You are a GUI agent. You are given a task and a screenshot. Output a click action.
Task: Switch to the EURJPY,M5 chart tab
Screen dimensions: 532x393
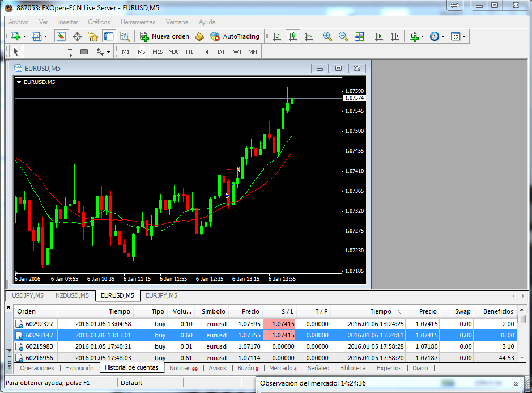(161, 295)
